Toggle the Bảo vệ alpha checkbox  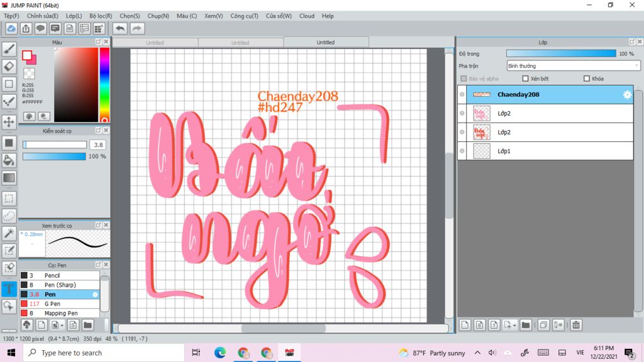464,79
